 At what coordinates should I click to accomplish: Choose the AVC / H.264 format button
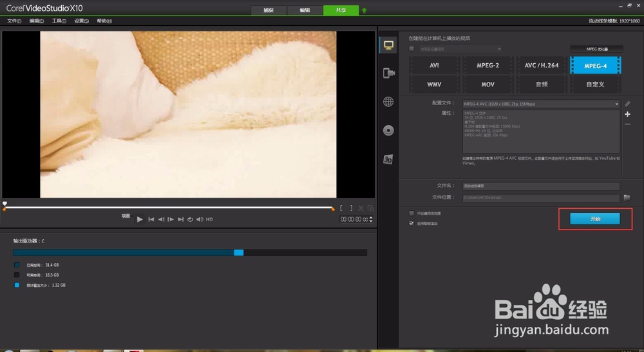[542, 65]
